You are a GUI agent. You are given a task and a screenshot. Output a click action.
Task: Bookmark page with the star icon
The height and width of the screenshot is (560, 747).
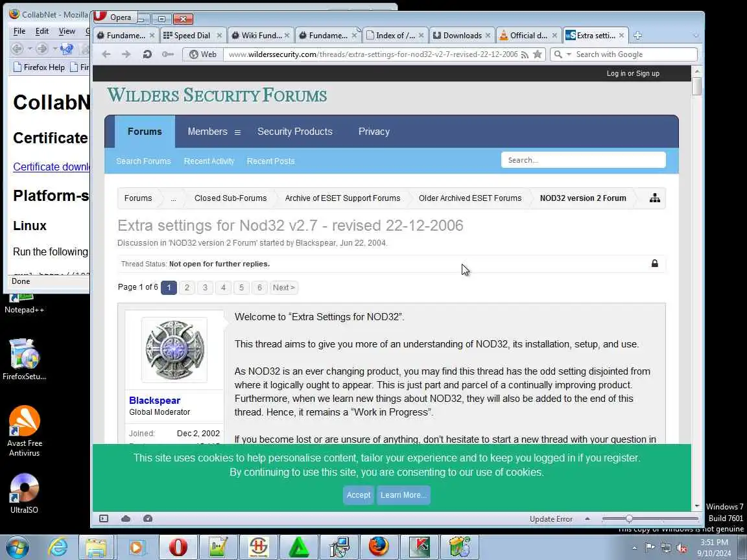[x=538, y=54]
